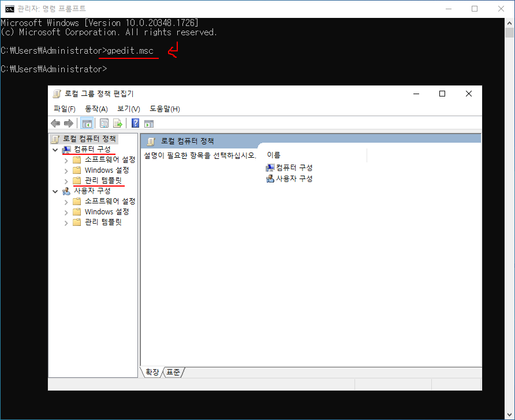515x420 pixels.
Task: Click the 로컬 그룹 정책 편집기 title bar icon
Action: pyautogui.click(x=57, y=94)
